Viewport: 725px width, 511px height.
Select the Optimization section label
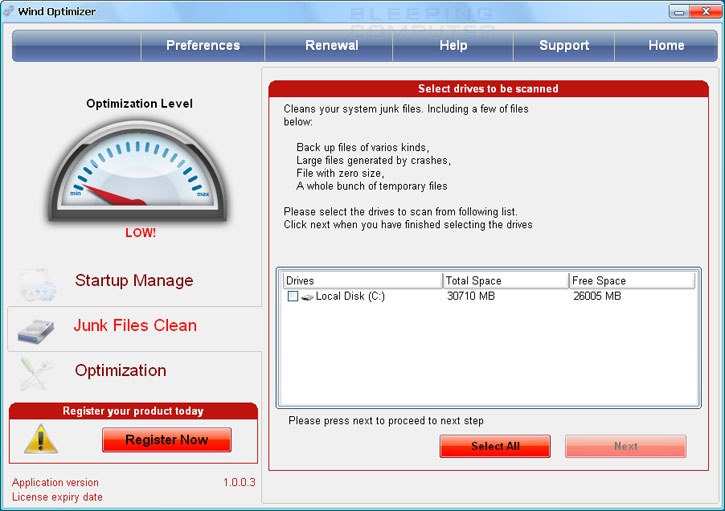coord(120,371)
